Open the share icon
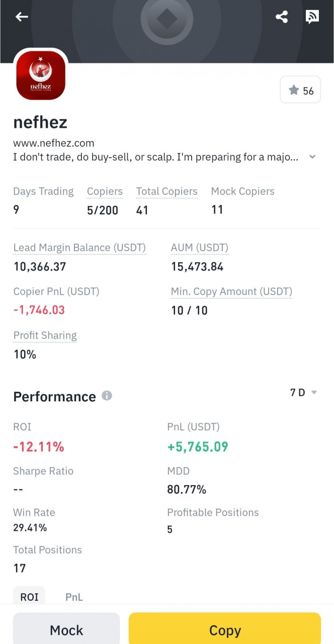This screenshot has height=644, width=334. tap(281, 17)
